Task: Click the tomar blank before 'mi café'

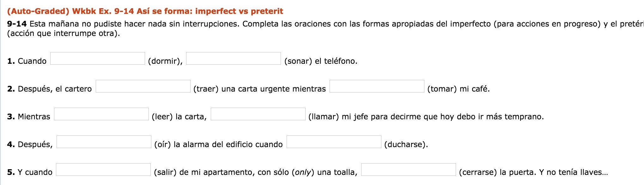Action: [377, 86]
